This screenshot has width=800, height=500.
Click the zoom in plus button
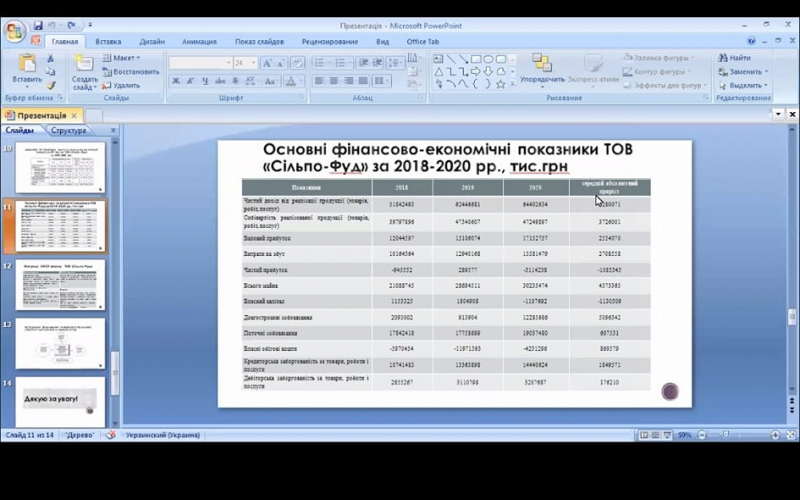click(775, 435)
